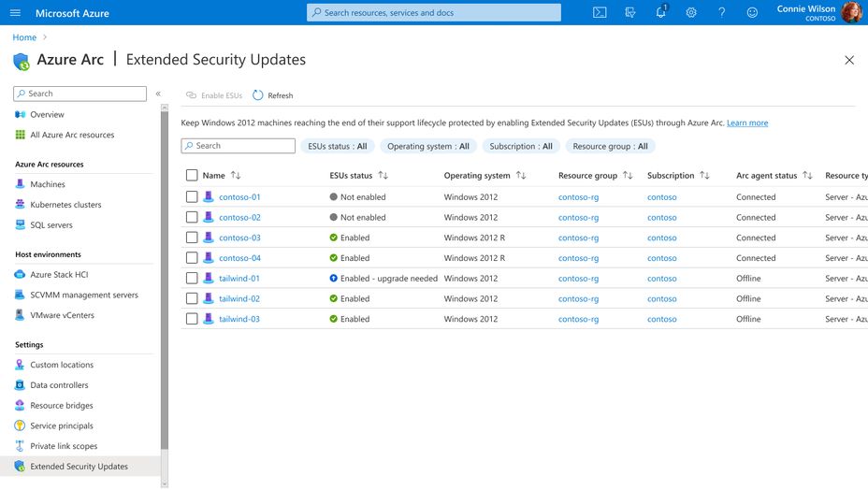Open the Learn more link
The width and height of the screenshot is (868, 490).
tap(747, 122)
